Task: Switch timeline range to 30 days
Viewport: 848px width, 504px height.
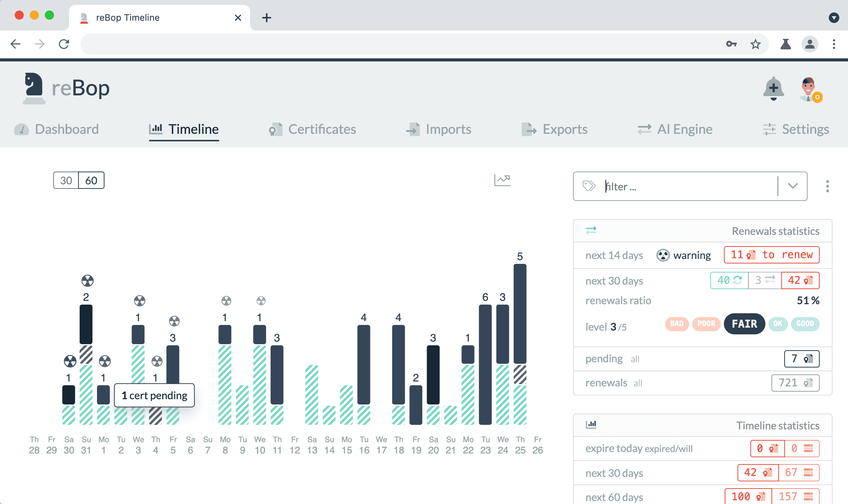Action: tap(66, 181)
